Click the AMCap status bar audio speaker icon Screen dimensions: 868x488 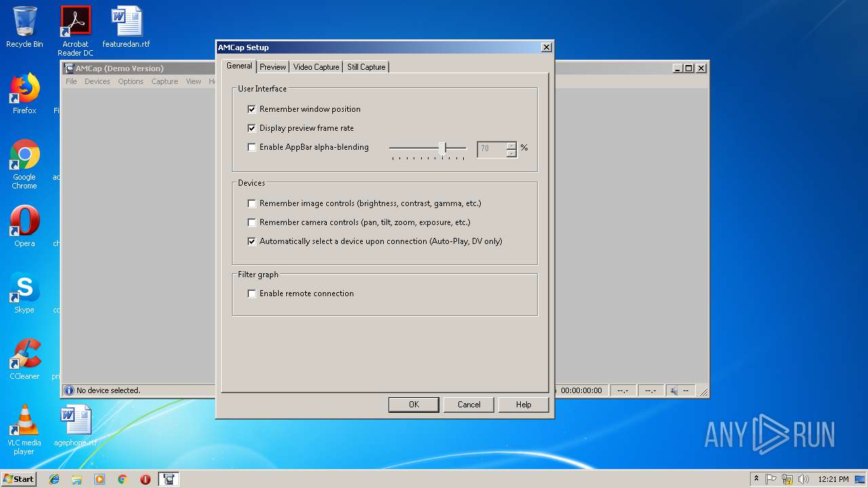pyautogui.click(x=673, y=391)
